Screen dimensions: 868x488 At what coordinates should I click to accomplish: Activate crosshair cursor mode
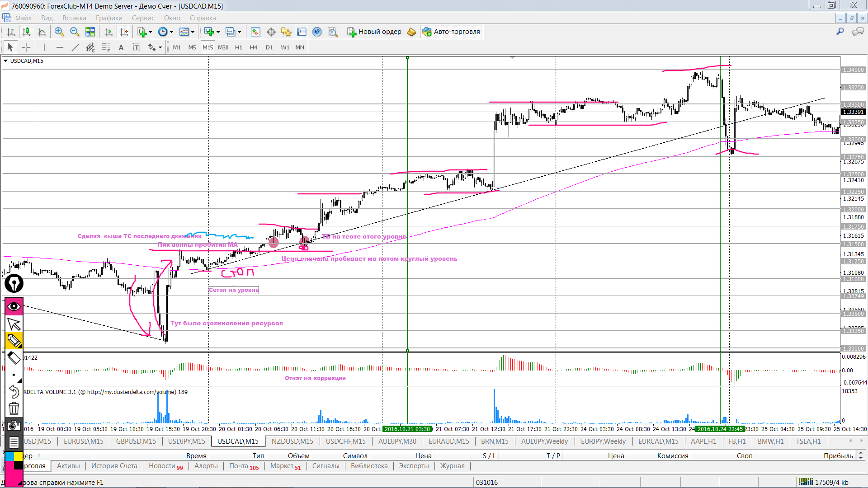point(26,47)
